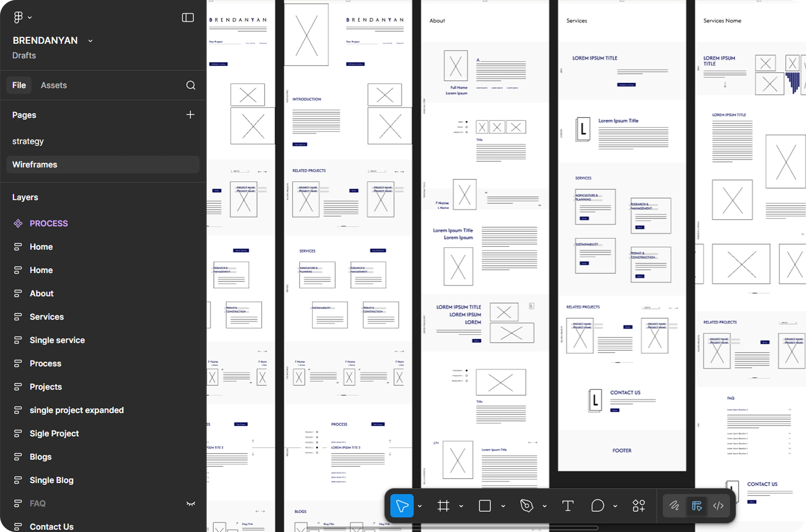Screen dimensions: 806x532
Task: Open search with the magnifier icon
Action: pyautogui.click(x=191, y=85)
